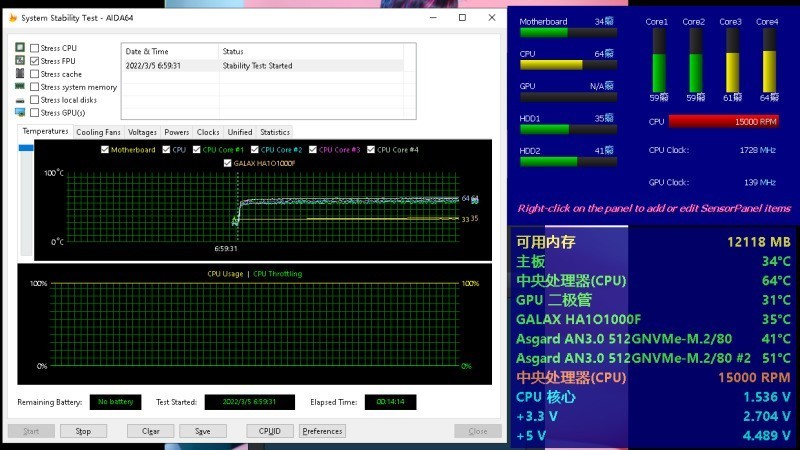Enable the Stress CPU checkbox

35,48
